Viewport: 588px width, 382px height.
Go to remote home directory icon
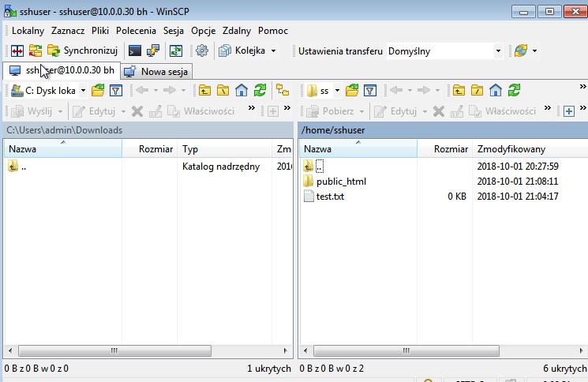click(x=496, y=90)
